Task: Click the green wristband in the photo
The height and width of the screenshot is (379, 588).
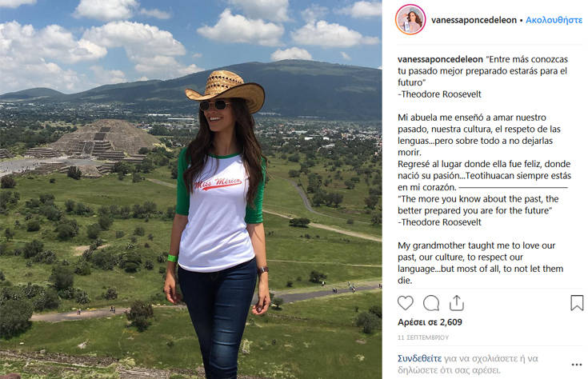Action: 172,258
